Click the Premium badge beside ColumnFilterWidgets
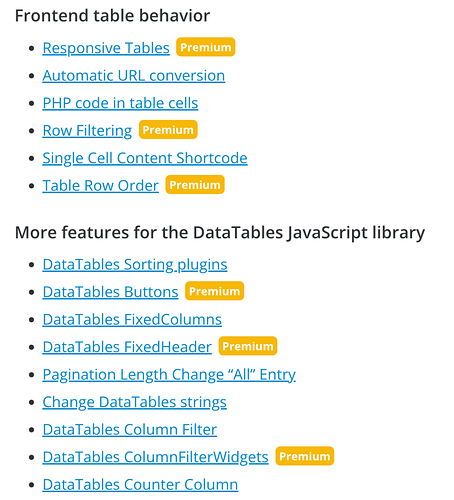 (x=305, y=456)
